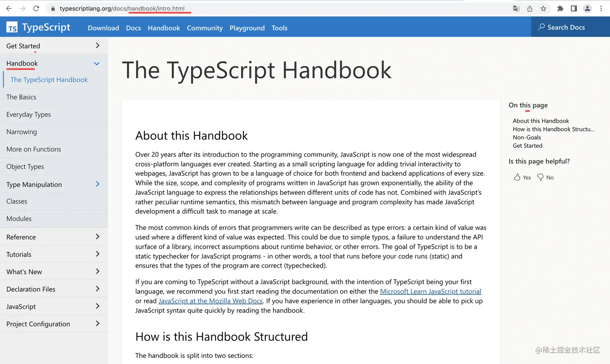Click the browser forward arrow

(23, 8)
